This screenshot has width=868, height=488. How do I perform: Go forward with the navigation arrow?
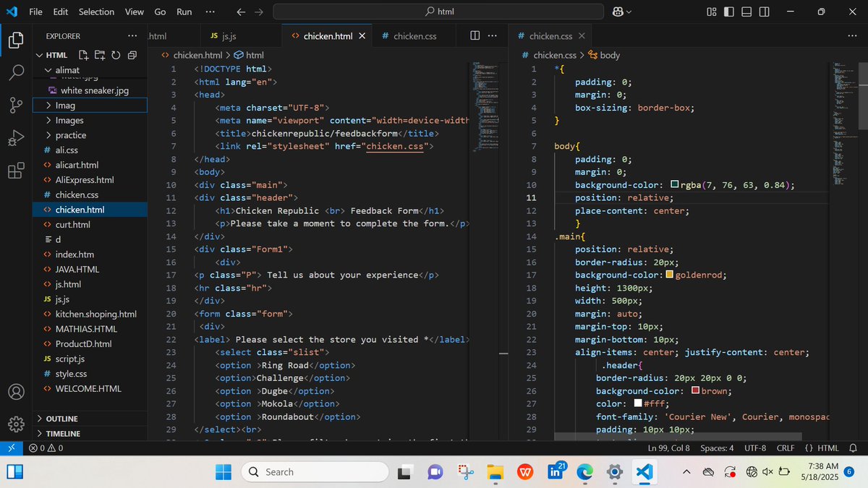(258, 12)
